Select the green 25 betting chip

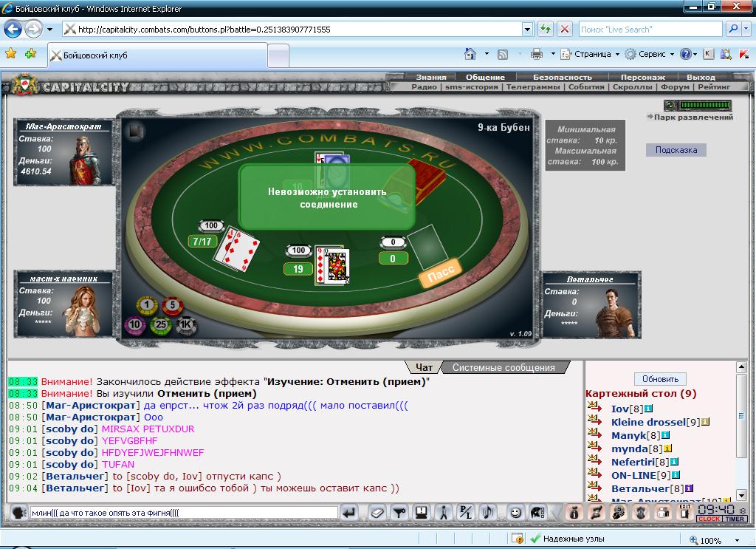(161, 324)
